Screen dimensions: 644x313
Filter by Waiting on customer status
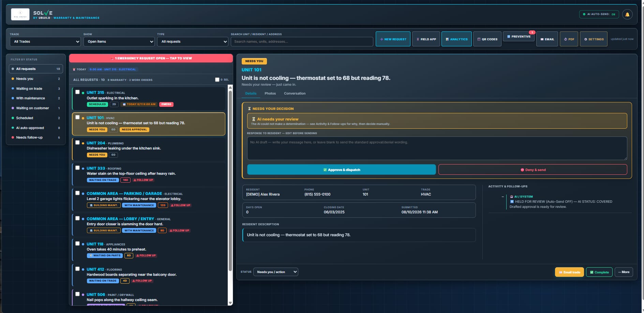[x=36, y=108]
